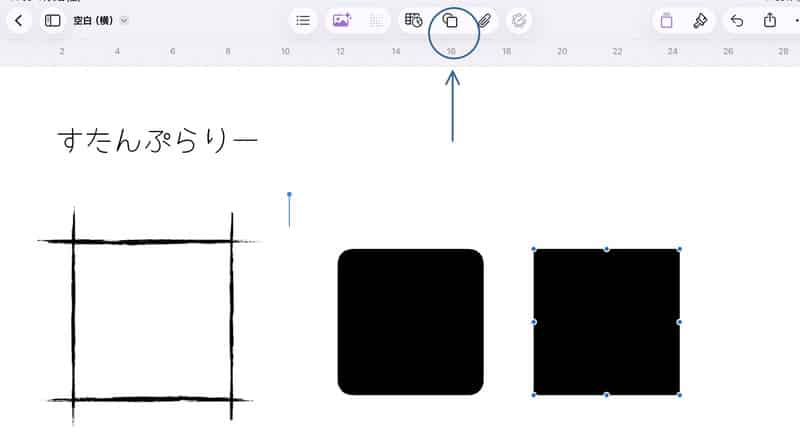The image size is (800, 437).
Task: Open the shapes library icon
Action: point(450,21)
